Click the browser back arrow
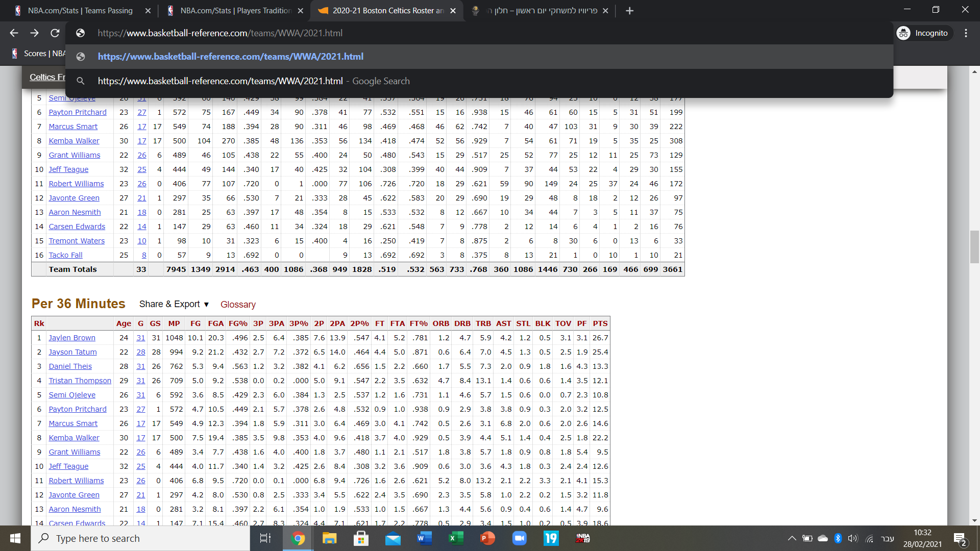 [14, 33]
